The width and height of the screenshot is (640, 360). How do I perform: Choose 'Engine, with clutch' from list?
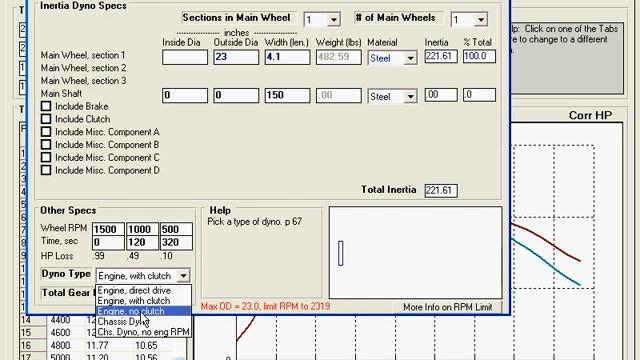pos(144,301)
